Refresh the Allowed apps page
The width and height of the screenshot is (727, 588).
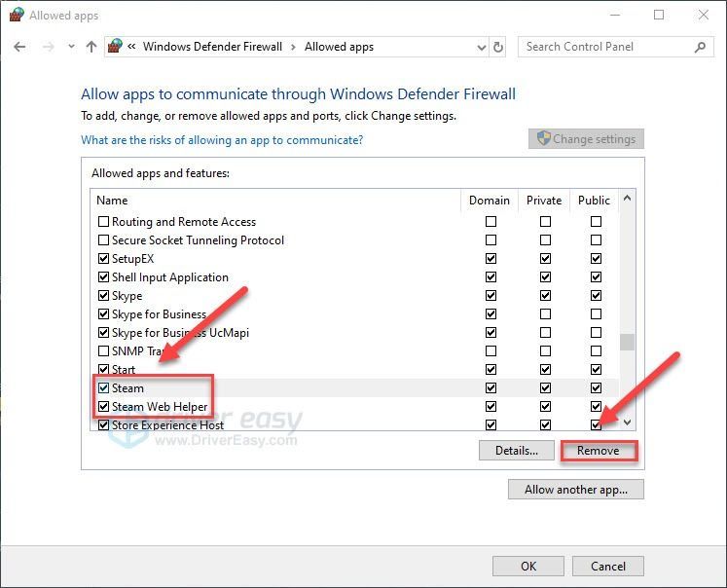pyautogui.click(x=498, y=48)
